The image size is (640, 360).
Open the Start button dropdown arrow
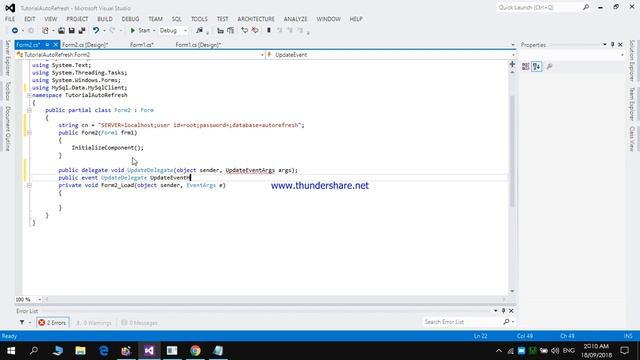154,31
